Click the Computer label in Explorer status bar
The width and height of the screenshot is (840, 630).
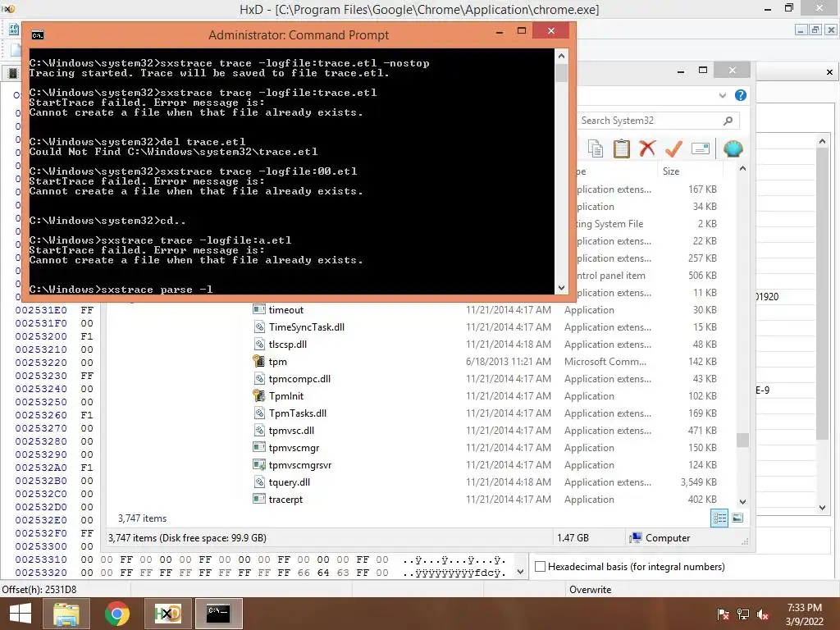pyautogui.click(x=668, y=538)
